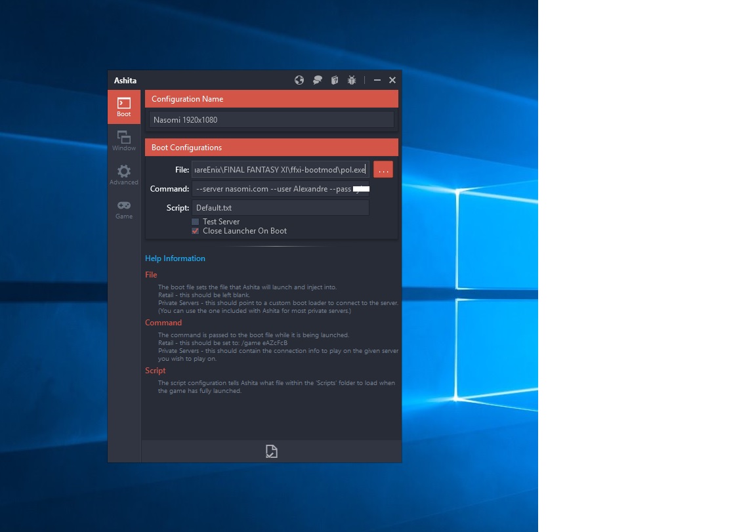Screen dimensions: 756x532
Task: Click the Configuration Name text field
Action: tap(272, 120)
